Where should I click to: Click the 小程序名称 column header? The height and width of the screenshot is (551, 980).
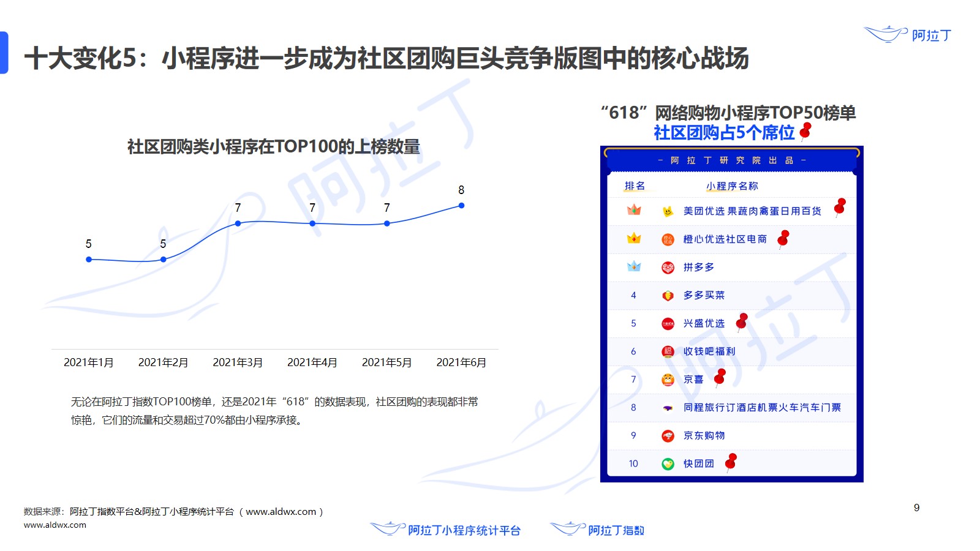click(731, 186)
